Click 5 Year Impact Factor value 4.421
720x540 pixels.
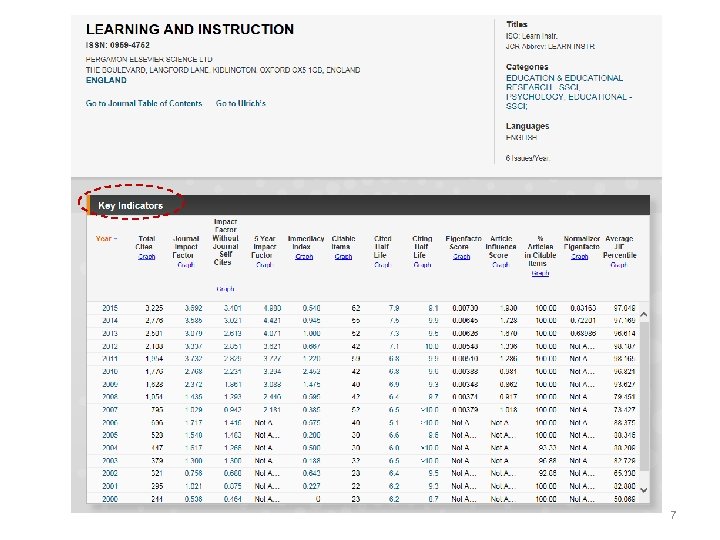[272, 321]
